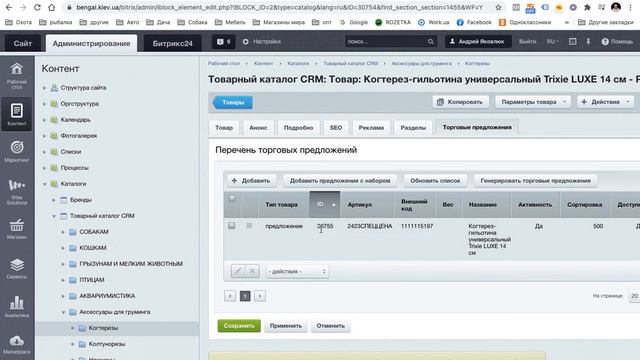The height and width of the screenshot is (360, 640).
Task: Select Когтерезы tree item
Action: (103, 328)
